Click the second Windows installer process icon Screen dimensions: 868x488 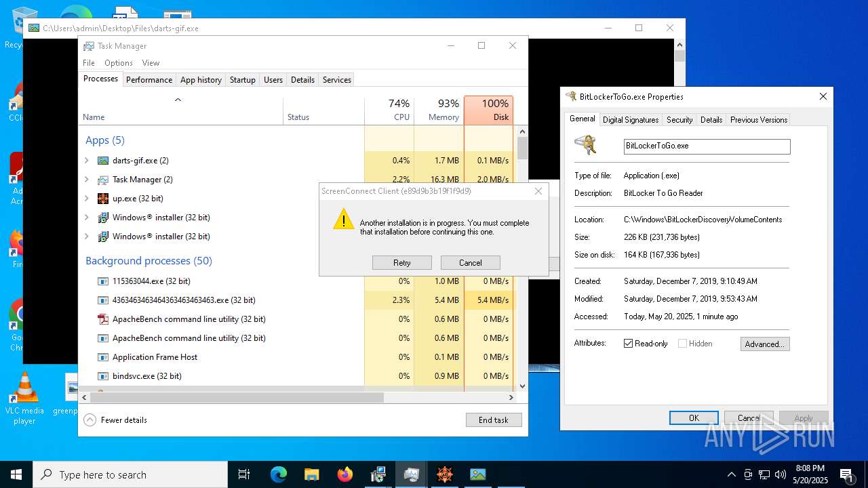[103, 237]
